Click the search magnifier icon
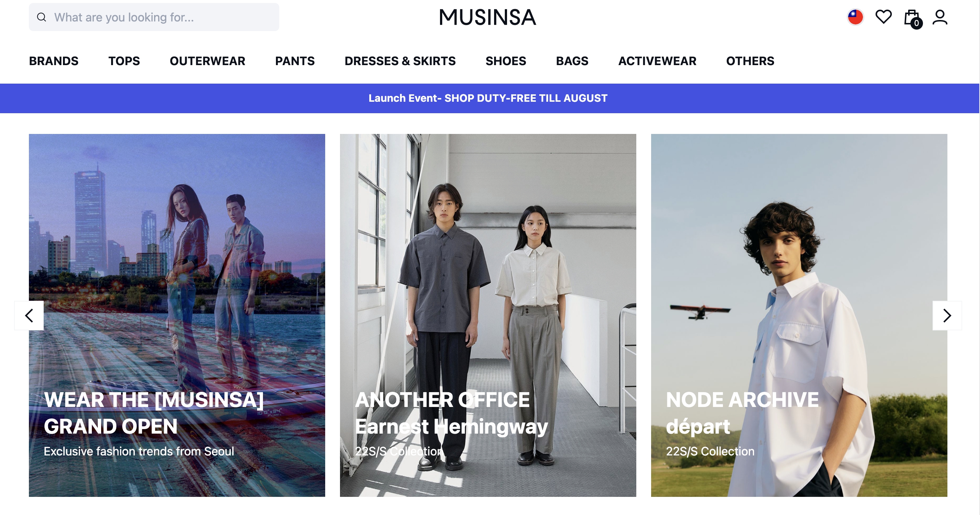Viewport: 980px width, 515px height. [x=41, y=17]
